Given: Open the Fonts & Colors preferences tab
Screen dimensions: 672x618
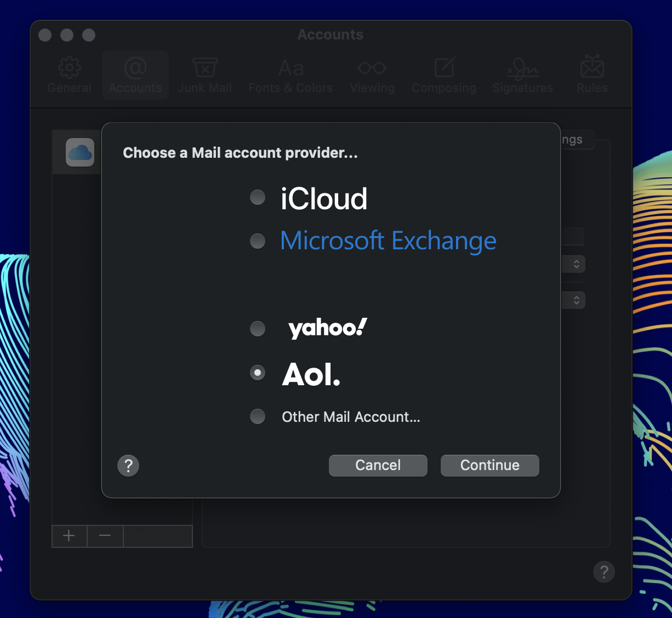Looking at the screenshot, I should coord(291,75).
